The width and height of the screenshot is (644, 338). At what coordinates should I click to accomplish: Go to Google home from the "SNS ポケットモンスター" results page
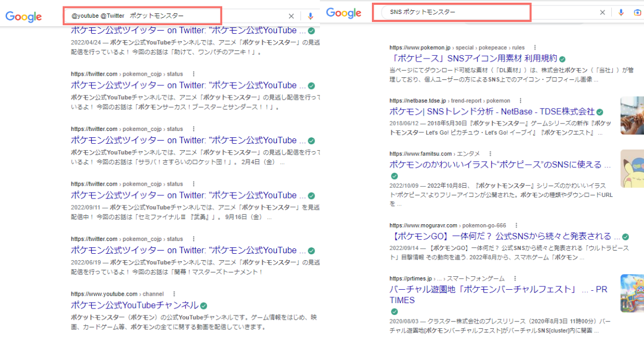point(344,12)
